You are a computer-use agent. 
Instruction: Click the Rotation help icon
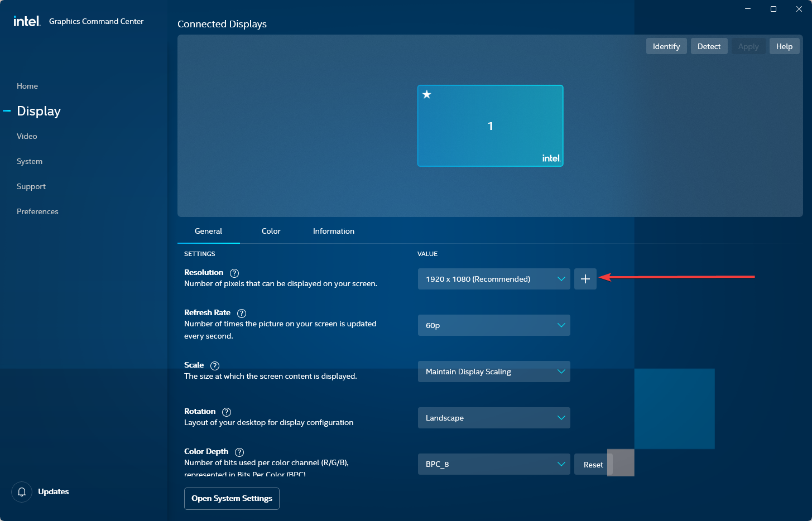pyautogui.click(x=227, y=412)
